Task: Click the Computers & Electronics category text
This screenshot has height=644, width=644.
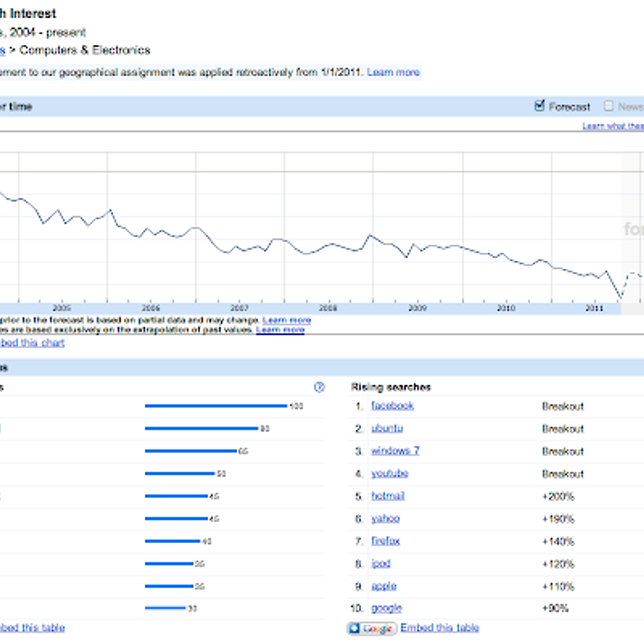Action: tap(85, 50)
